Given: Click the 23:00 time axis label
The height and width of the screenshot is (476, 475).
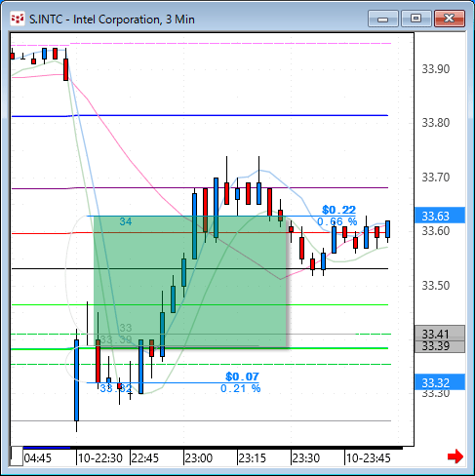Looking at the screenshot, I should pyautogui.click(x=199, y=458).
